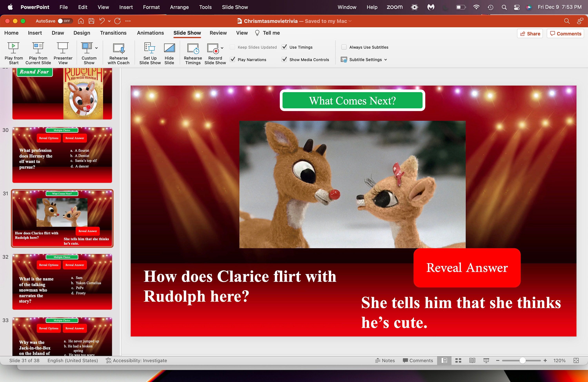The image size is (588, 382).
Task: Hide the current slide
Action: pyautogui.click(x=169, y=52)
